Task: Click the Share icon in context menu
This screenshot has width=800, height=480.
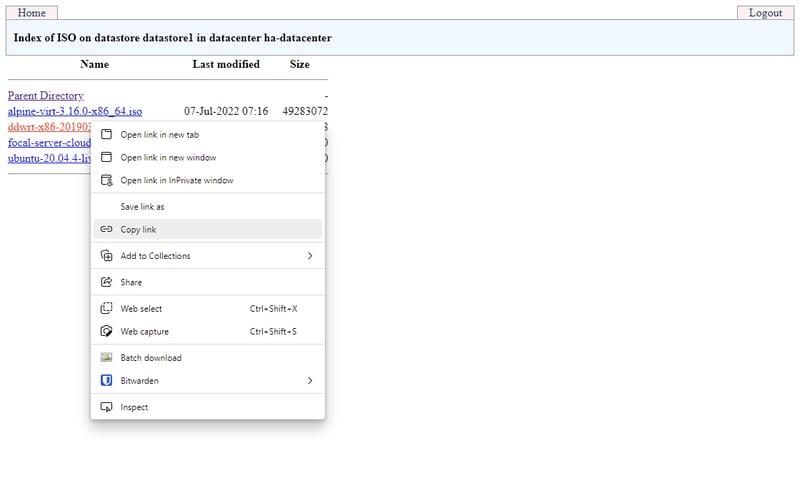Action: [107, 282]
